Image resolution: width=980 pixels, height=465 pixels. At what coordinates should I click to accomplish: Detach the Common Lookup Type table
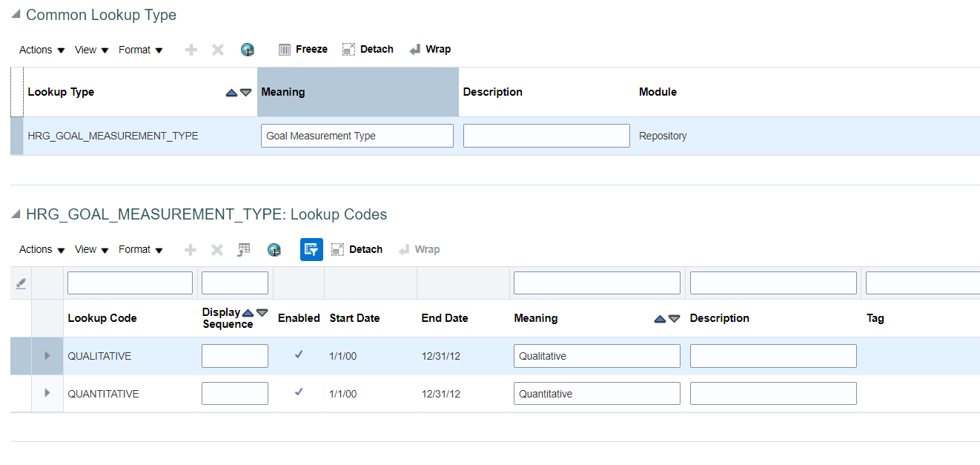(x=348, y=49)
